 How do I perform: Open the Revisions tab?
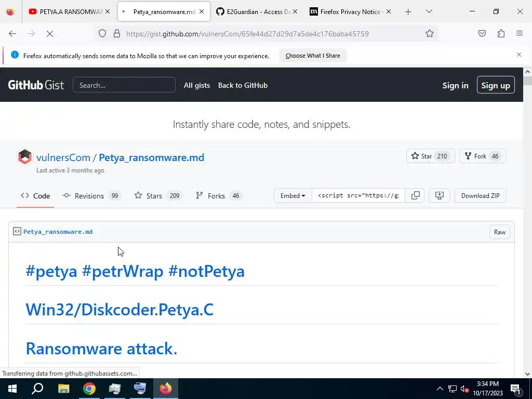(x=91, y=196)
